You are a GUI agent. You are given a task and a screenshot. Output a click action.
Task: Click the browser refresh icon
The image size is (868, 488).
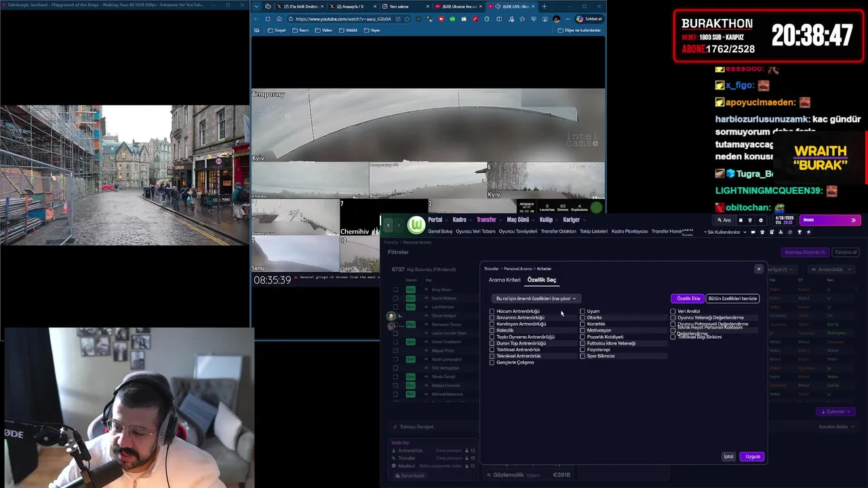pos(268,19)
